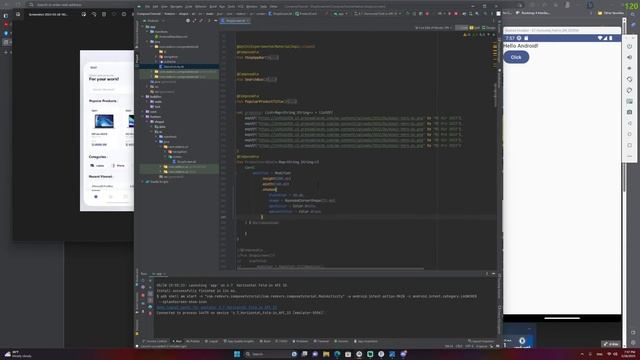The width and height of the screenshot is (640, 360).
Task: Tap the blue Click button in emulator
Action: click(x=516, y=57)
